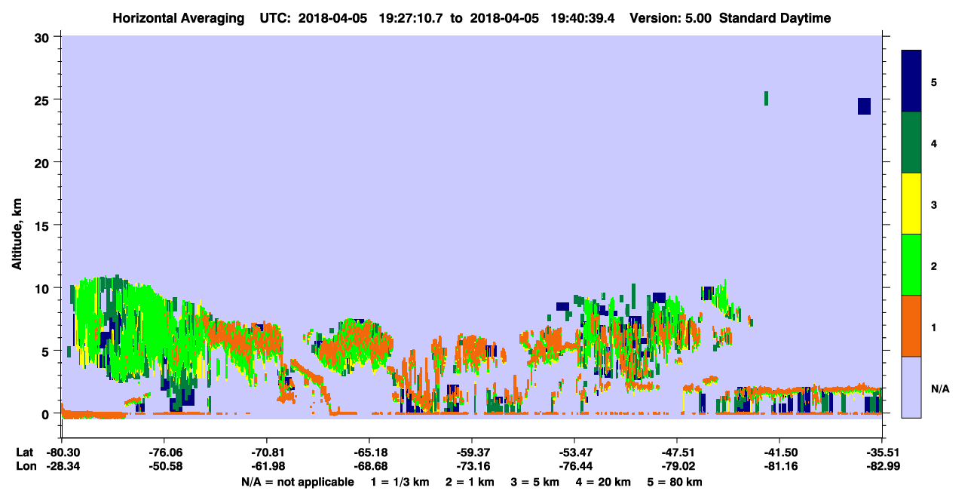Click the lavender N/A legend swatch
This screenshot has height=503, width=980.
911,387
